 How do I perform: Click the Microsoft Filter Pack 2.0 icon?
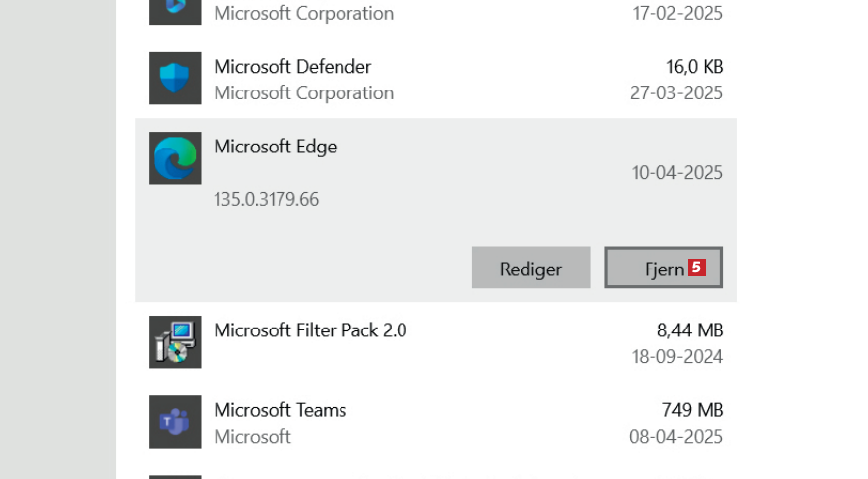pyautogui.click(x=175, y=342)
